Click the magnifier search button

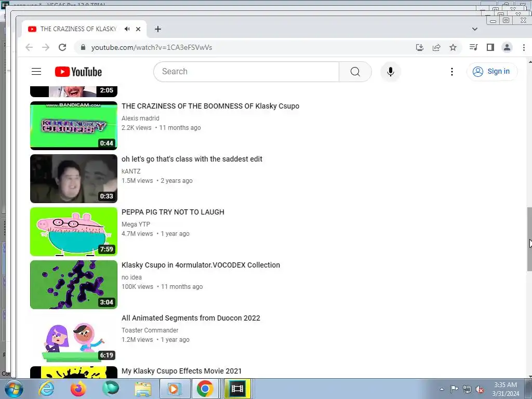click(355, 72)
